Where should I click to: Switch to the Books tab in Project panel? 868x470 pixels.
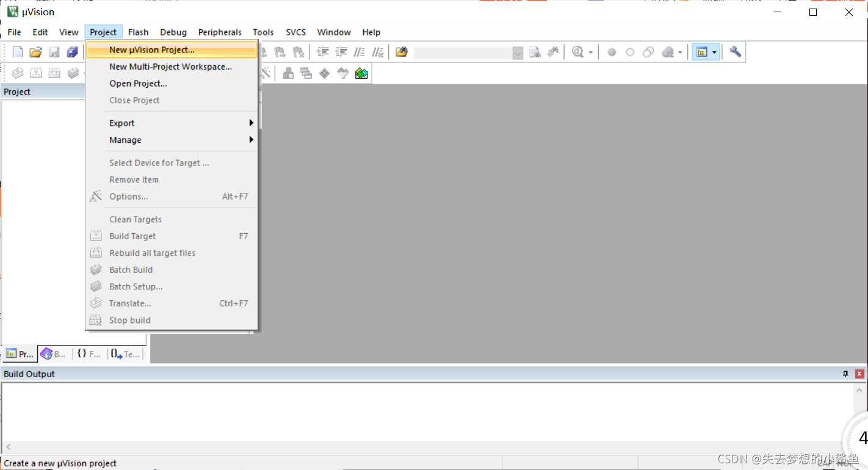coord(53,354)
